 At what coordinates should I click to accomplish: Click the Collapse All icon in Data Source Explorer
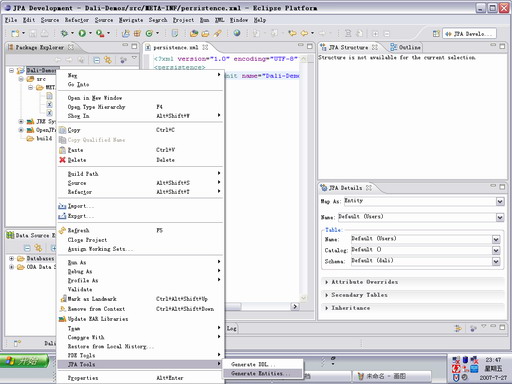point(27,248)
